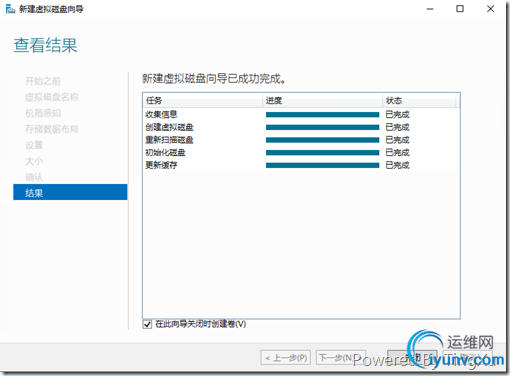The image size is (510, 376).
Task: Select the 初始化磁盘 task row
Action: point(301,153)
